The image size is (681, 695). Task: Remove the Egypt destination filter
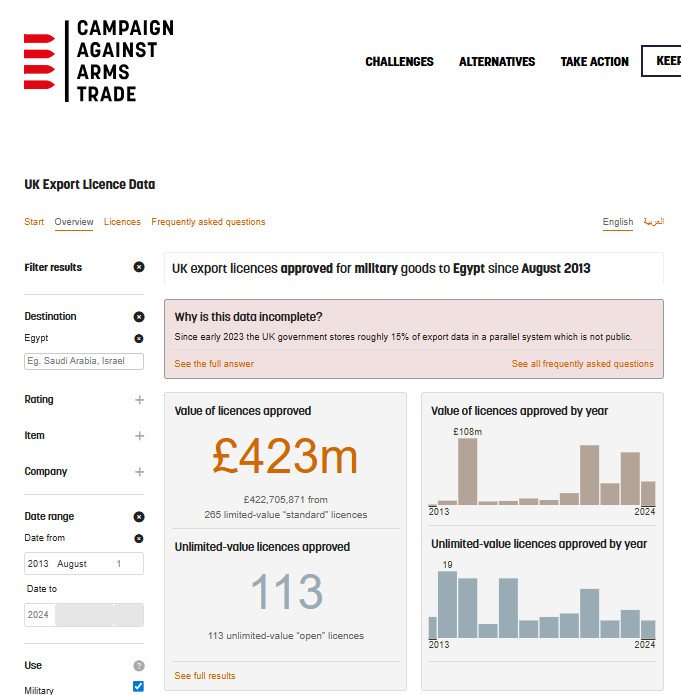139,338
